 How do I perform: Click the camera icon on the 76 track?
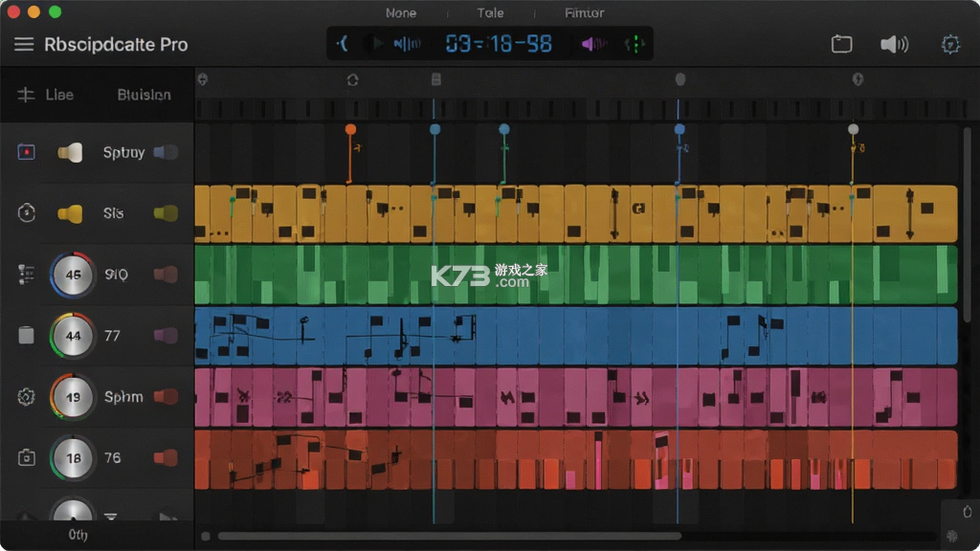[26, 458]
